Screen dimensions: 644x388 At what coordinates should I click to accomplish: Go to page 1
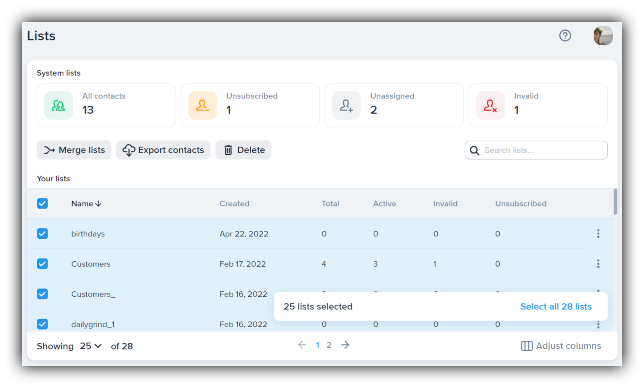point(317,345)
